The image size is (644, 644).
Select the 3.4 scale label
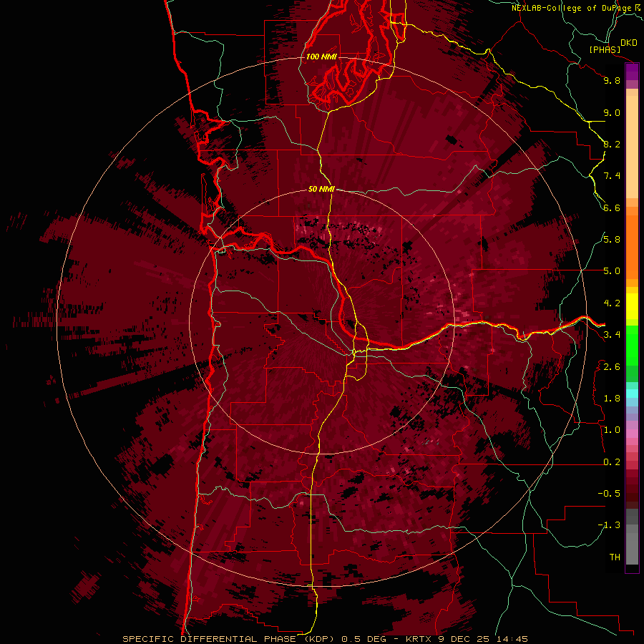612,335
